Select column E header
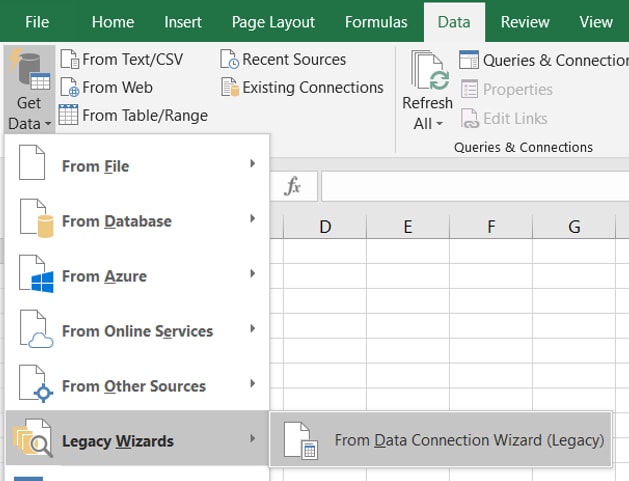 408,227
